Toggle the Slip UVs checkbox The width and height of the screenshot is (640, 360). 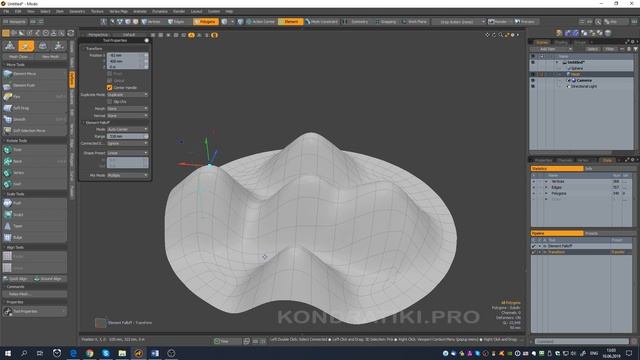109,102
